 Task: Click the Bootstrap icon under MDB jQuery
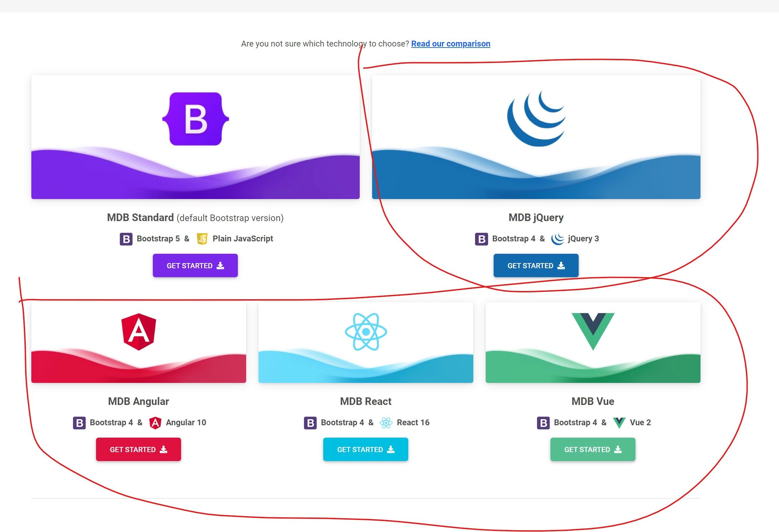(x=482, y=239)
